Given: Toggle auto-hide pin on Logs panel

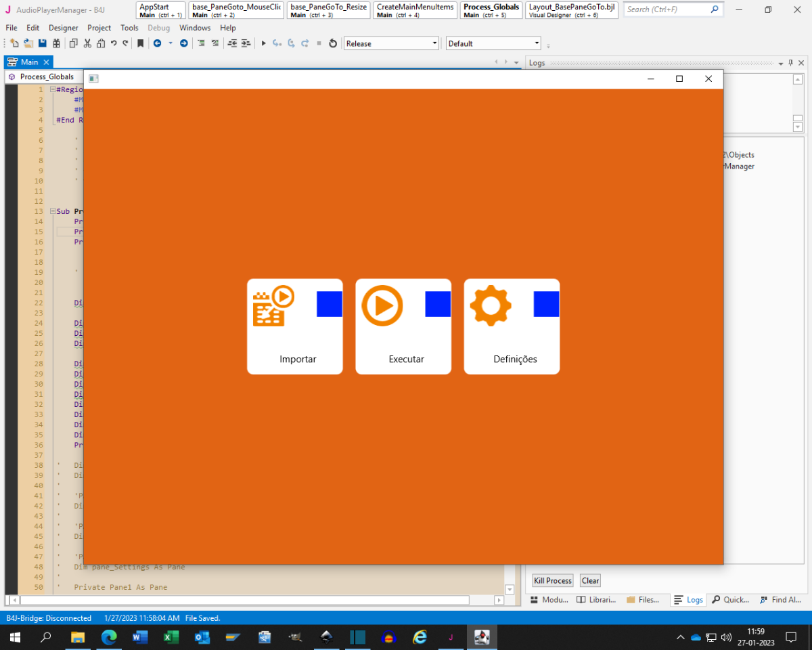Looking at the screenshot, I should [790, 62].
